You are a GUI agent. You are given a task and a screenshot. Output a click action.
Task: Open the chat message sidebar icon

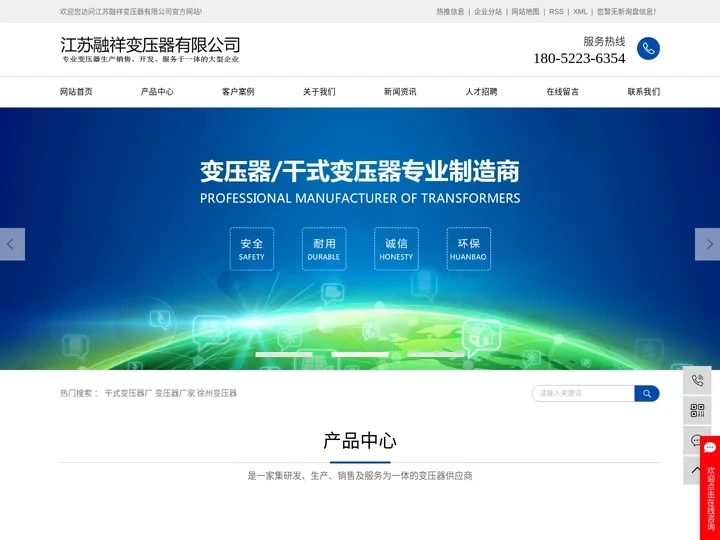692,440
